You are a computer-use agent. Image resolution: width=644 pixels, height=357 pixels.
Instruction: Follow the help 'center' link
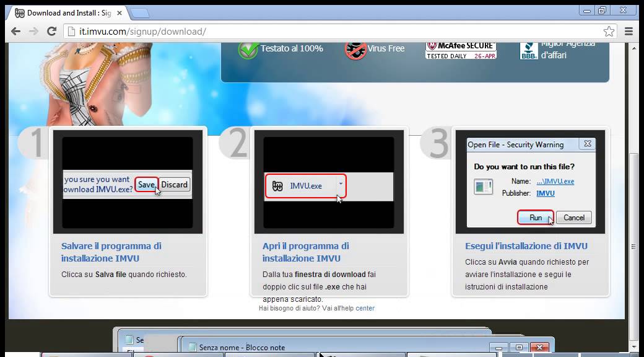point(365,308)
